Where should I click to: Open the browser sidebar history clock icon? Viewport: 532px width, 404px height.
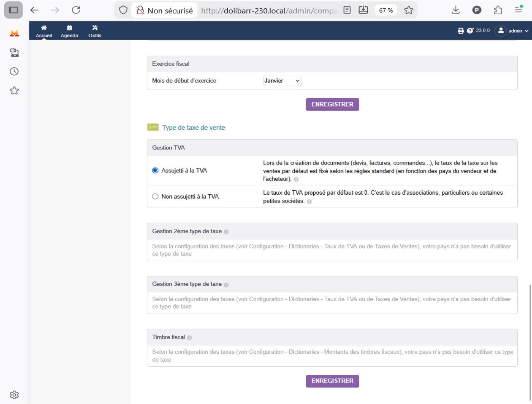coord(14,71)
